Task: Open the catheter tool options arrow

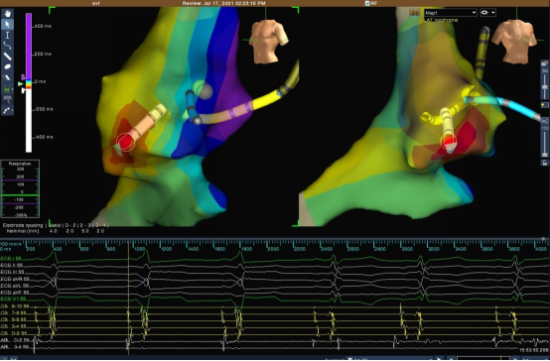Action: 12,111
